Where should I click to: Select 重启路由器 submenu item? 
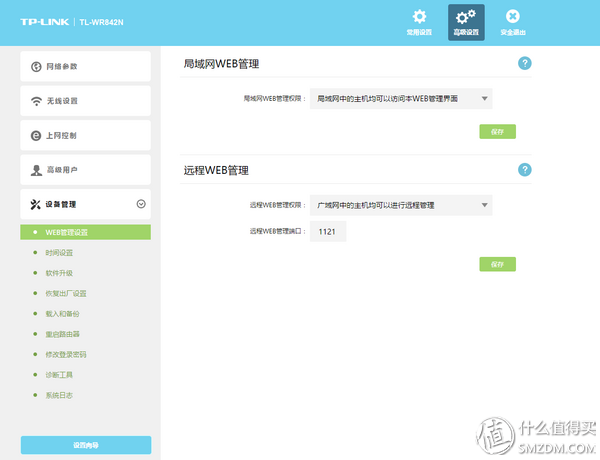pyautogui.click(x=62, y=334)
